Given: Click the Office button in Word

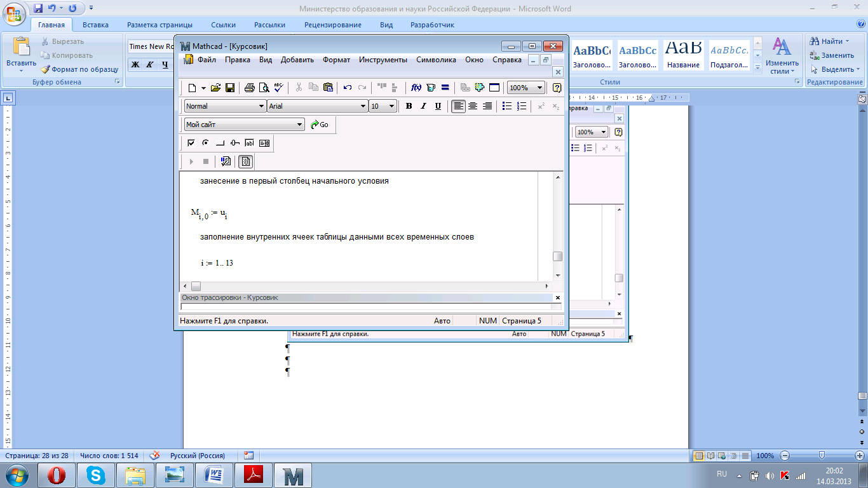Looking at the screenshot, I should point(15,13).
